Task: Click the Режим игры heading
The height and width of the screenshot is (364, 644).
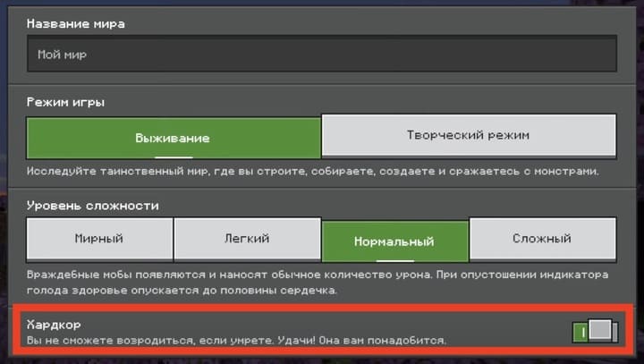Action: [65, 102]
